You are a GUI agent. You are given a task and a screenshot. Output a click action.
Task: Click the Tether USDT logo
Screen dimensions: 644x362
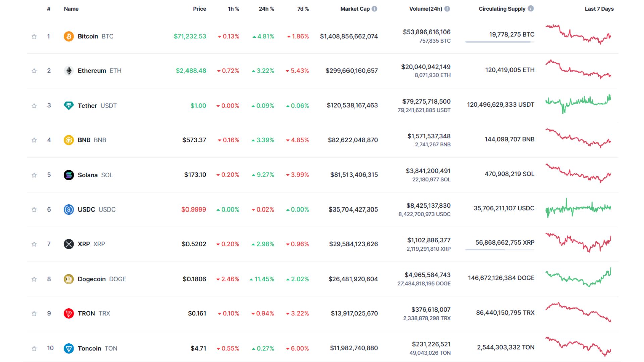(x=69, y=105)
